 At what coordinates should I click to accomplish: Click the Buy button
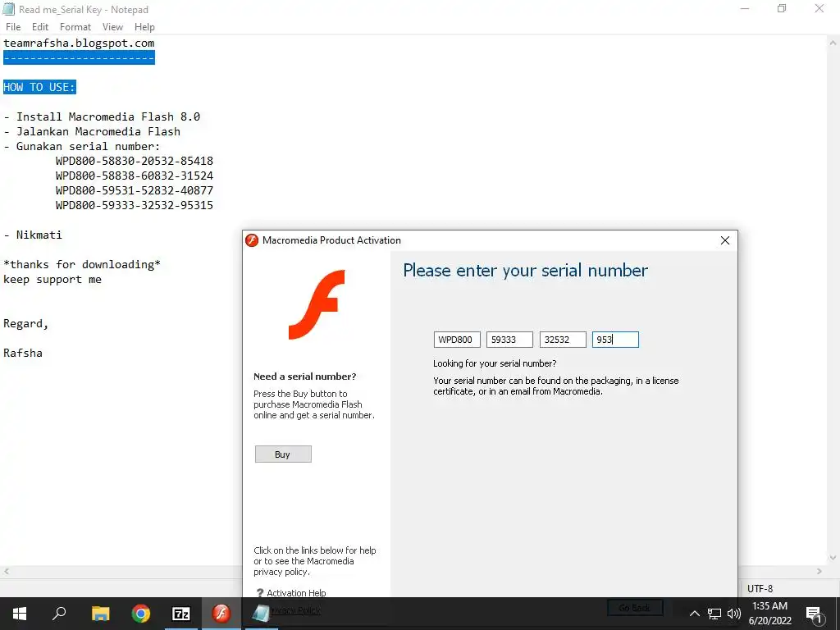pos(283,454)
